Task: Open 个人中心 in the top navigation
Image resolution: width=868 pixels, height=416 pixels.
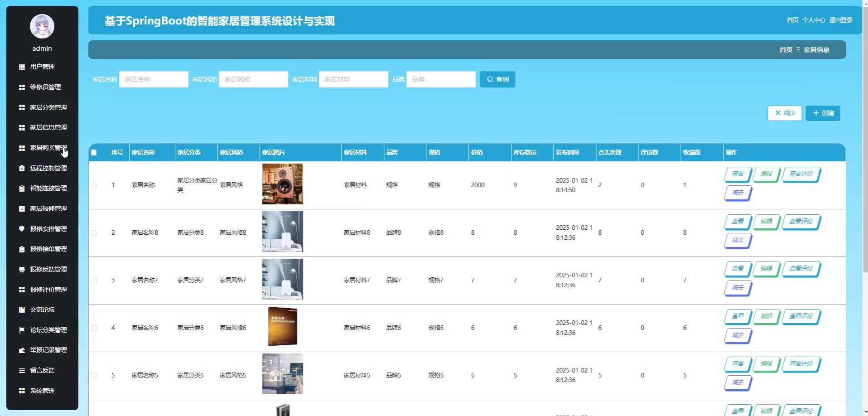Action: (814, 20)
